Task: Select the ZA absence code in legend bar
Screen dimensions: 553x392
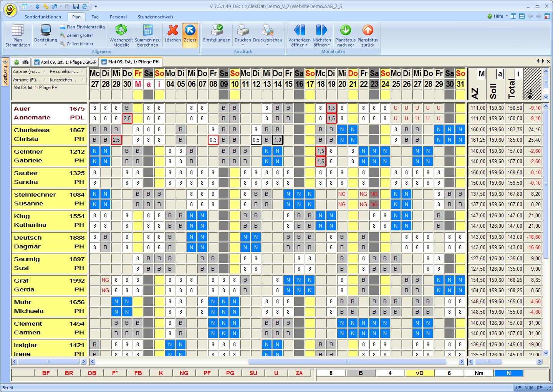Action: (299, 373)
